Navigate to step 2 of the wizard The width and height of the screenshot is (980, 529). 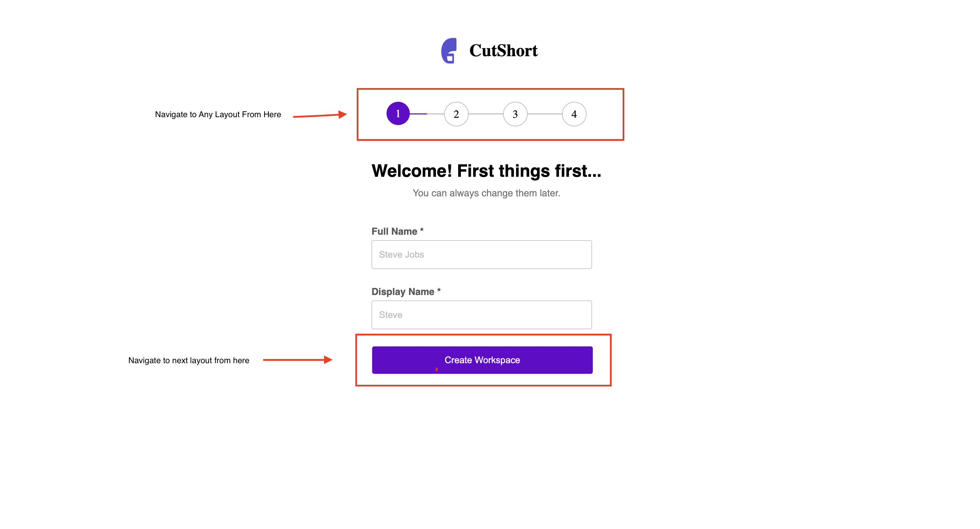point(456,114)
